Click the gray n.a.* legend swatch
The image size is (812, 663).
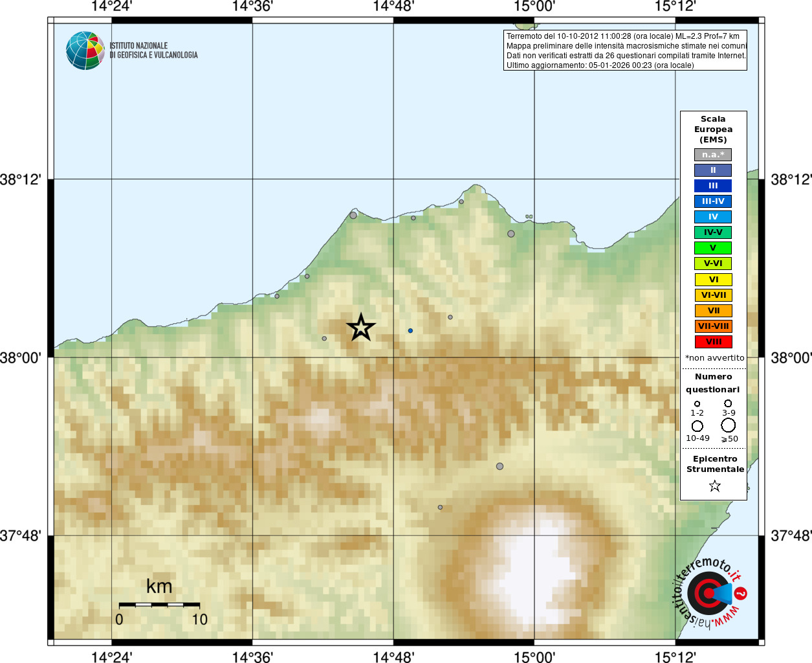click(x=713, y=155)
